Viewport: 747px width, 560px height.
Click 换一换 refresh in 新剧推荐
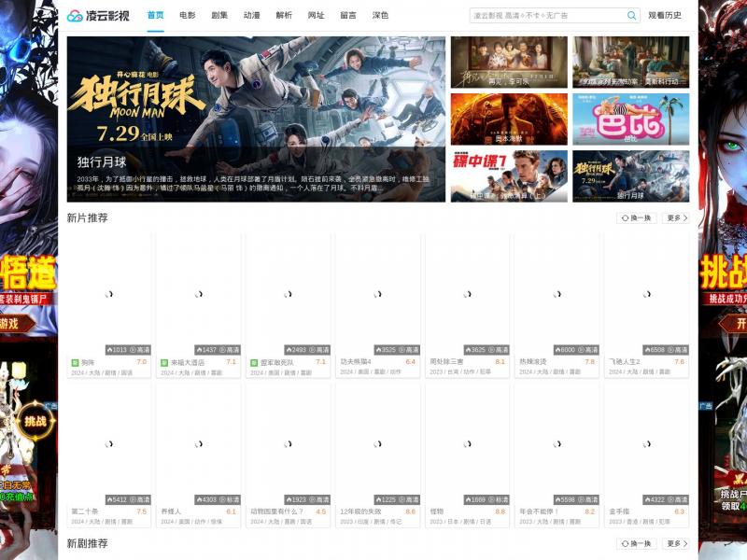pos(637,544)
